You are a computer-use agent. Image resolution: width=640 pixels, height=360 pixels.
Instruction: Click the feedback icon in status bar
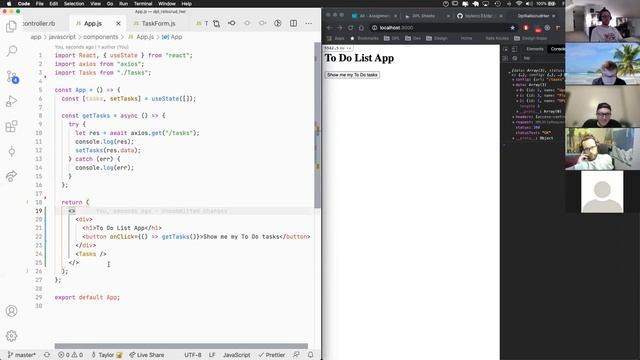click(x=296, y=355)
